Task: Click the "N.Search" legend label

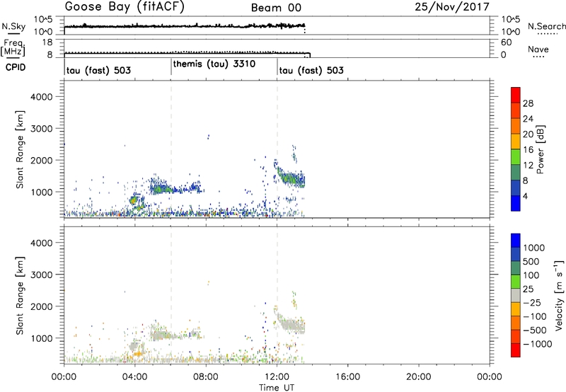Action: click(546, 26)
